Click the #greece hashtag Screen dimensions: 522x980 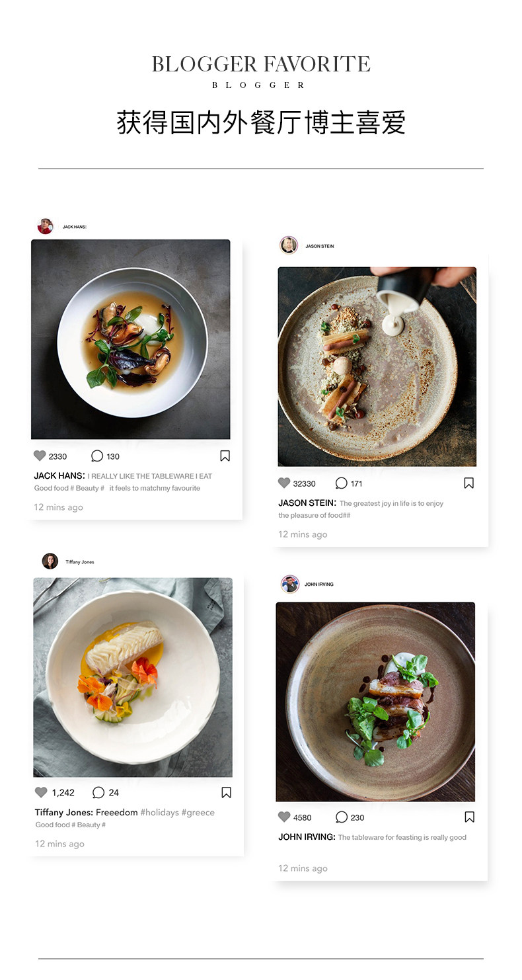coord(198,812)
